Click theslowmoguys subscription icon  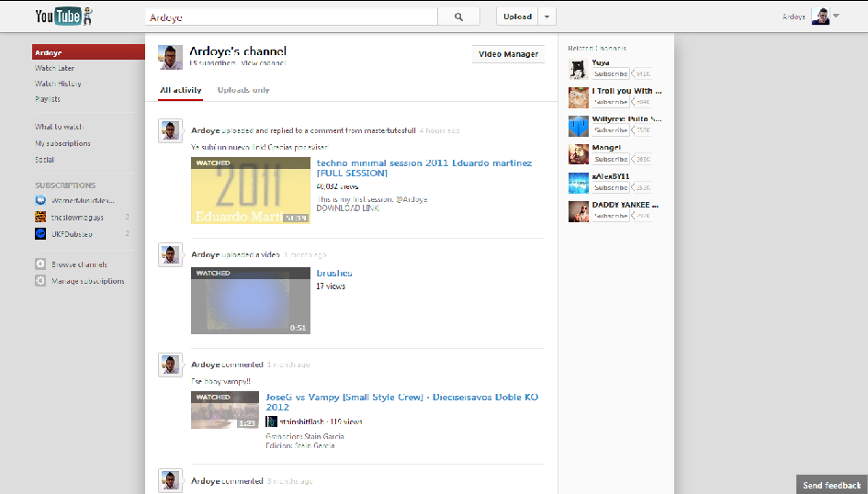coord(40,217)
